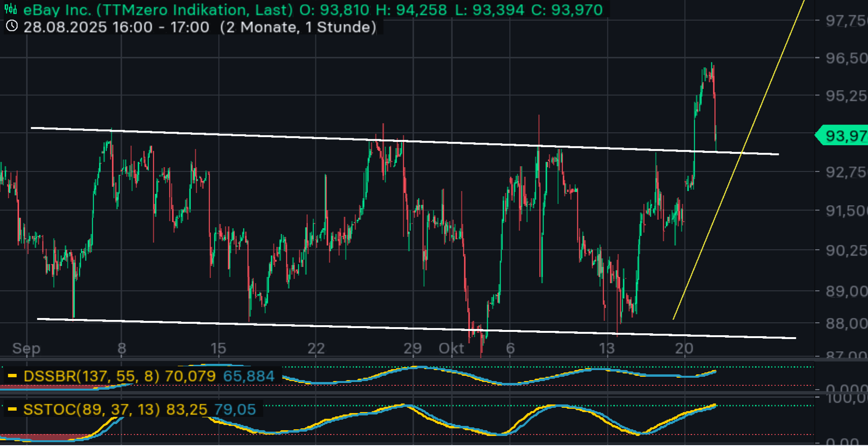Open the (2 Monate, 1 Stunde) timeframe text
This screenshot has height=446, width=868.
[x=298, y=27]
